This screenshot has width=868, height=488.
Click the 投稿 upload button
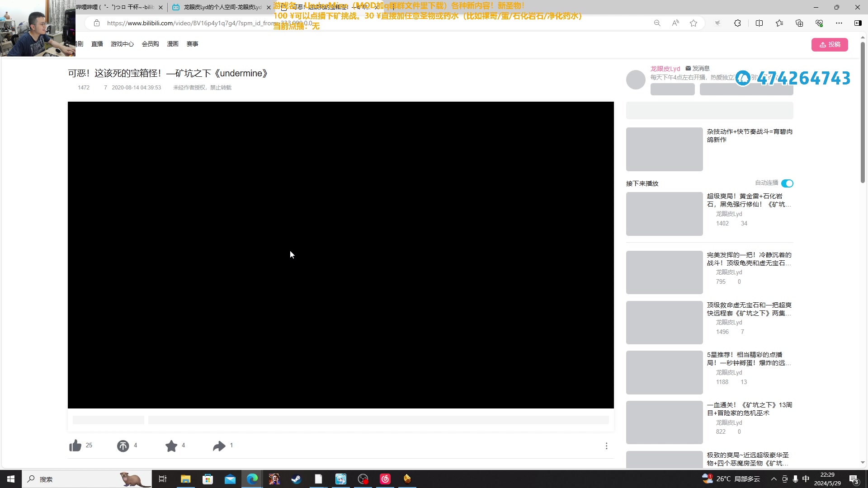point(830,44)
